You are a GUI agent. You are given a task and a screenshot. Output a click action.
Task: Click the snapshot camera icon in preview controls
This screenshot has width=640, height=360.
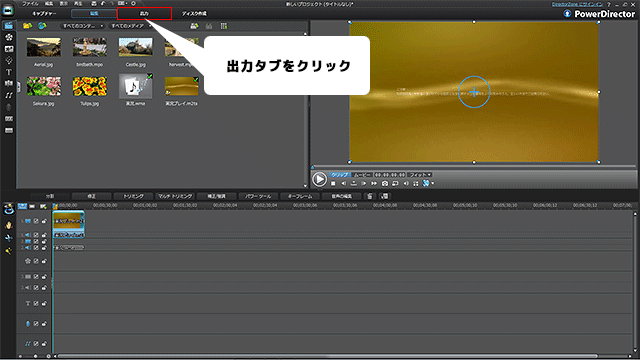pyautogui.click(x=384, y=184)
